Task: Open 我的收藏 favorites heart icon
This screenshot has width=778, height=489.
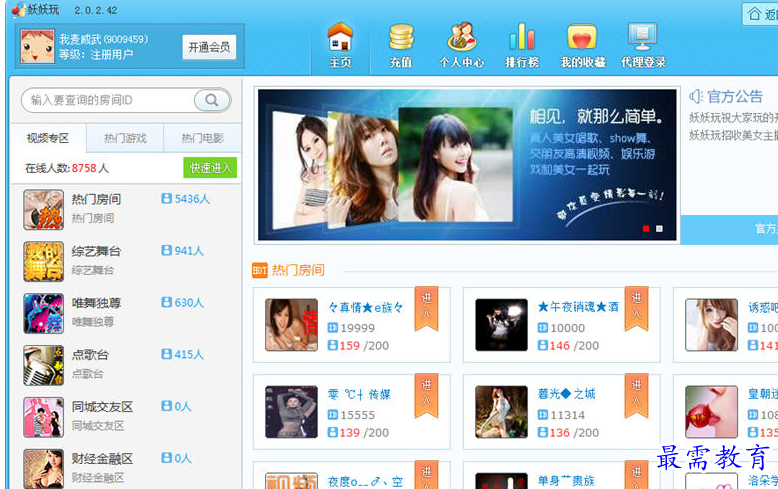Action: (x=582, y=38)
